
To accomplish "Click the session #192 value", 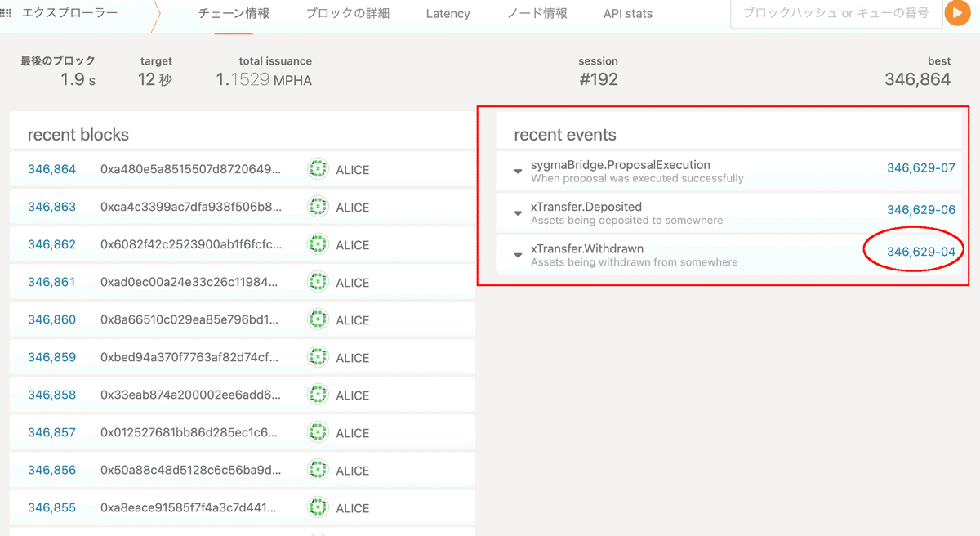I will tap(598, 79).
